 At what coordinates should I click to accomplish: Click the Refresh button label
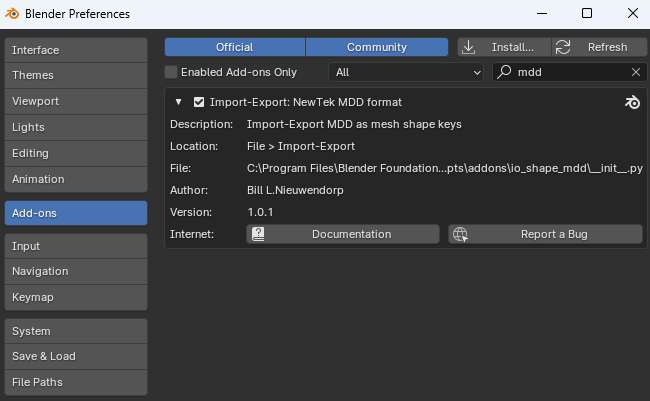click(x=607, y=47)
